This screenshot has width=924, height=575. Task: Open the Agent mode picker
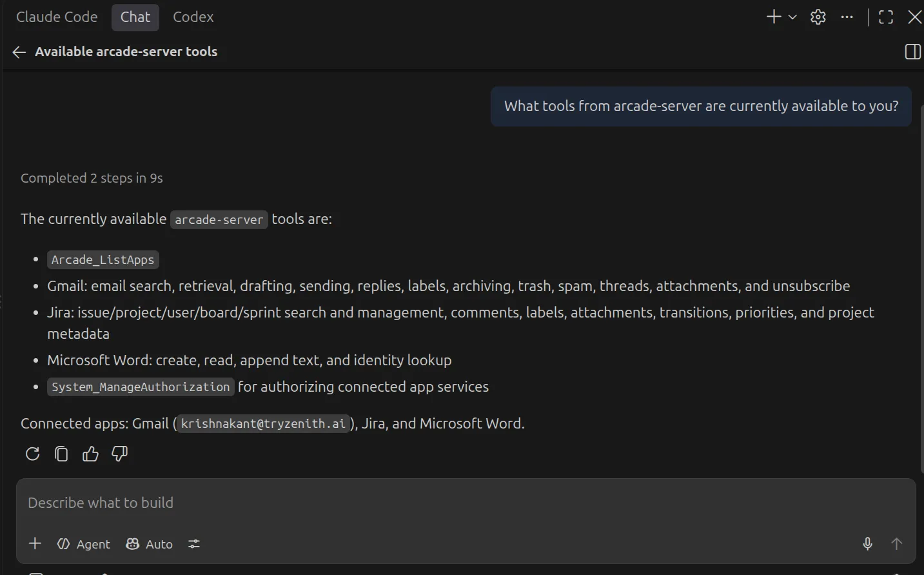84,544
